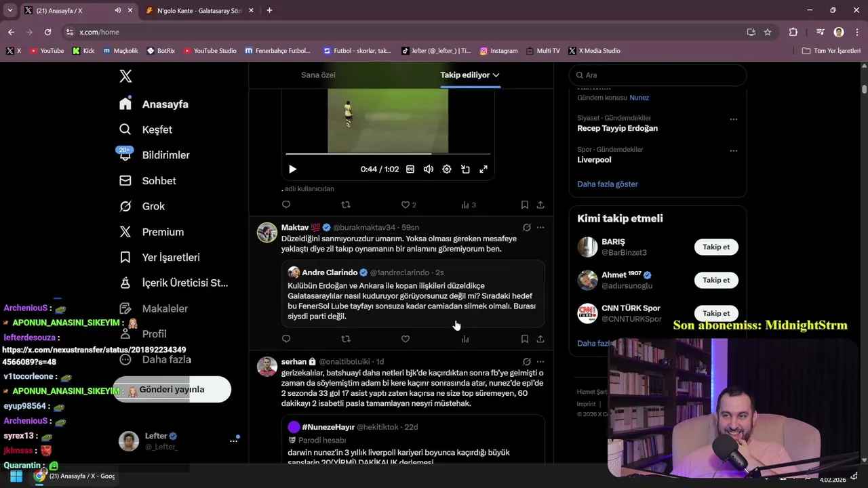This screenshot has width=868, height=488.
Task: Open Bildirimler notifications
Action: 154,155
